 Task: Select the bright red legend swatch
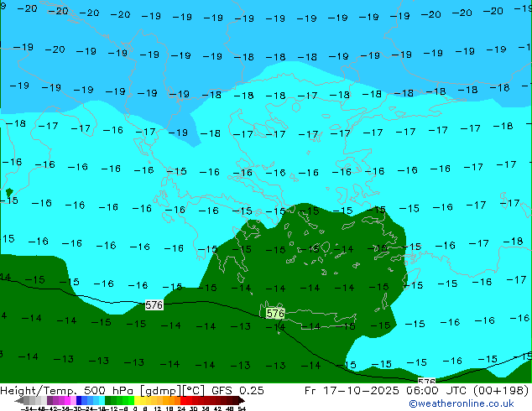click(183, 400)
